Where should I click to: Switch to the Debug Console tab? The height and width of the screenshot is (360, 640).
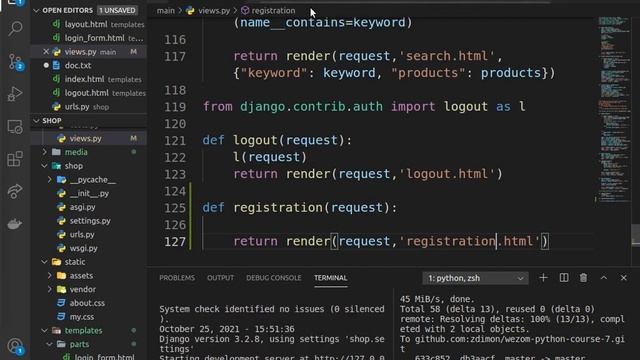[x=273, y=278]
